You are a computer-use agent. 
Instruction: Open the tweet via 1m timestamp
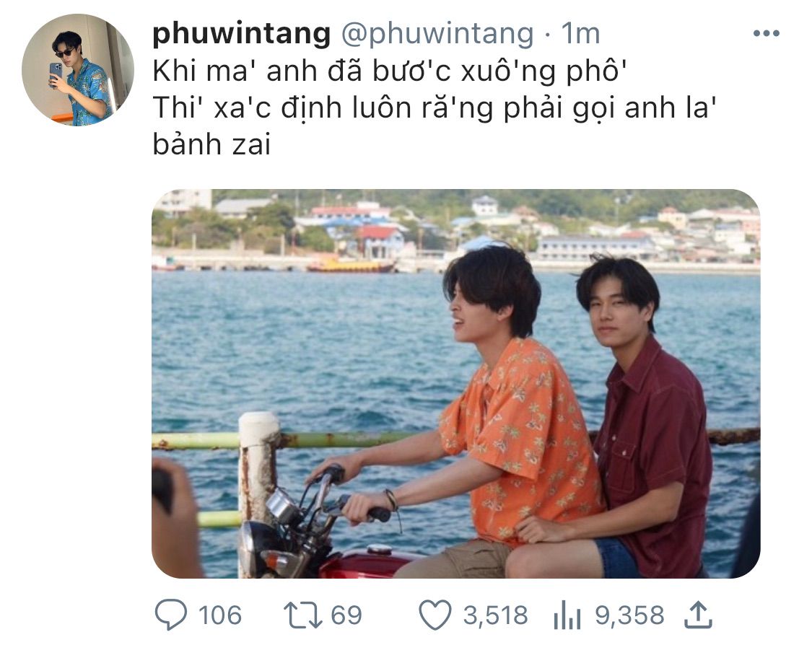pyautogui.click(x=580, y=33)
